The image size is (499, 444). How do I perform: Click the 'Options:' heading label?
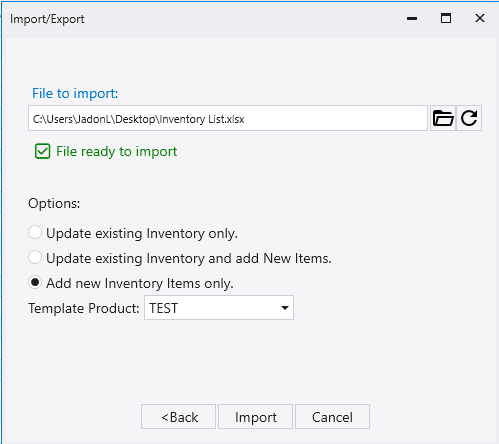coord(54,203)
